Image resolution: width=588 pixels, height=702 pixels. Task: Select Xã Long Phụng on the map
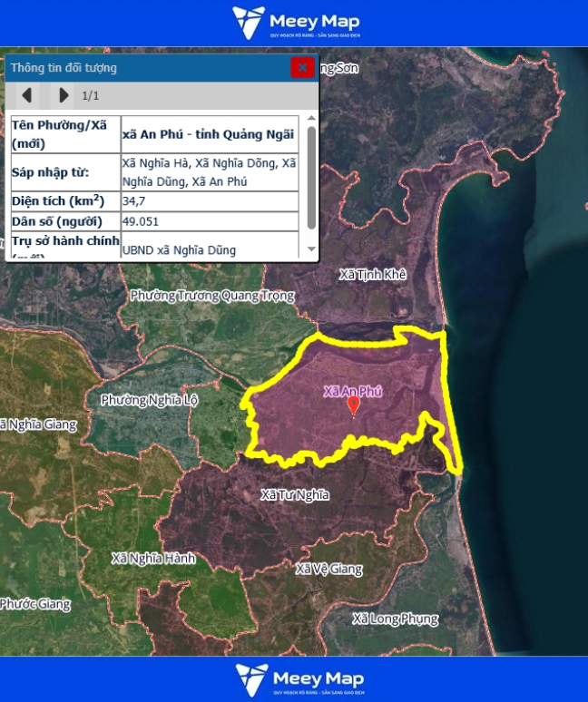point(395,619)
